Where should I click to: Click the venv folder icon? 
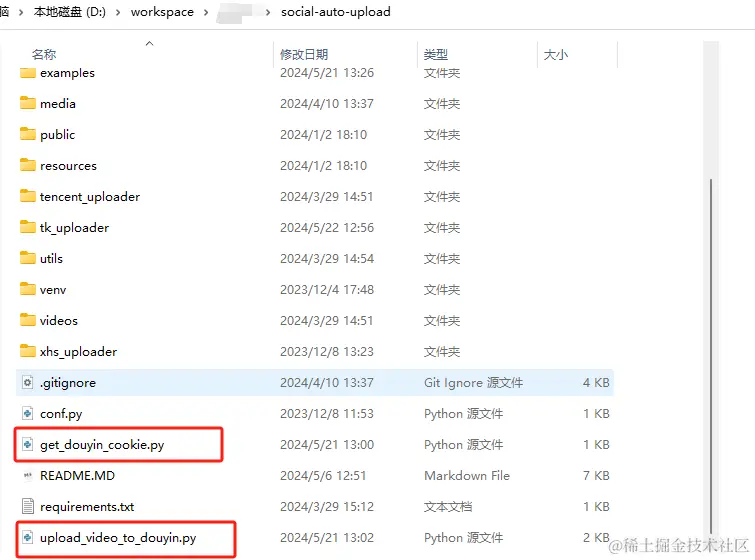coord(27,289)
